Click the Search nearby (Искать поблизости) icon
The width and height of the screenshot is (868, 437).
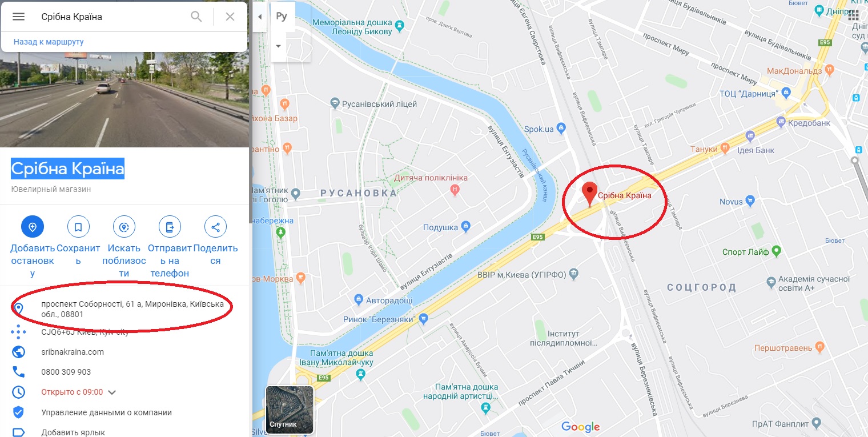[x=124, y=227]
